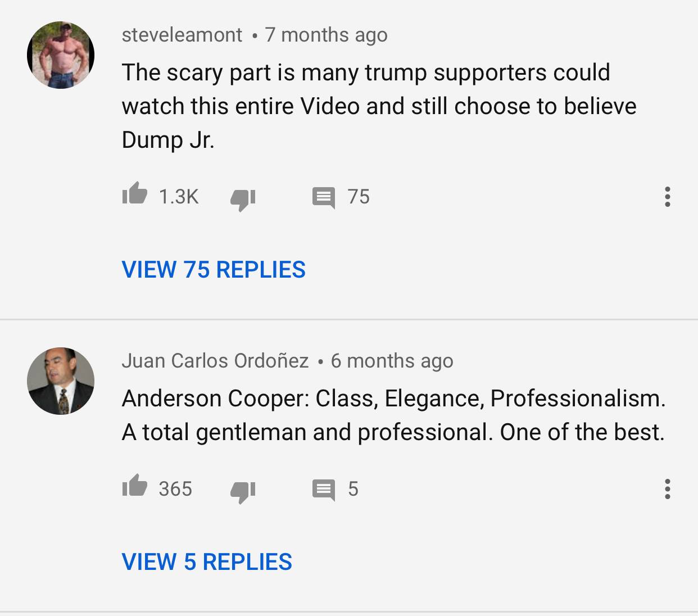The width and height of the screenshot is (698, 616).
Task: Open Juan Carlos Ordoñez's avatar
Action: pos(61,381)
